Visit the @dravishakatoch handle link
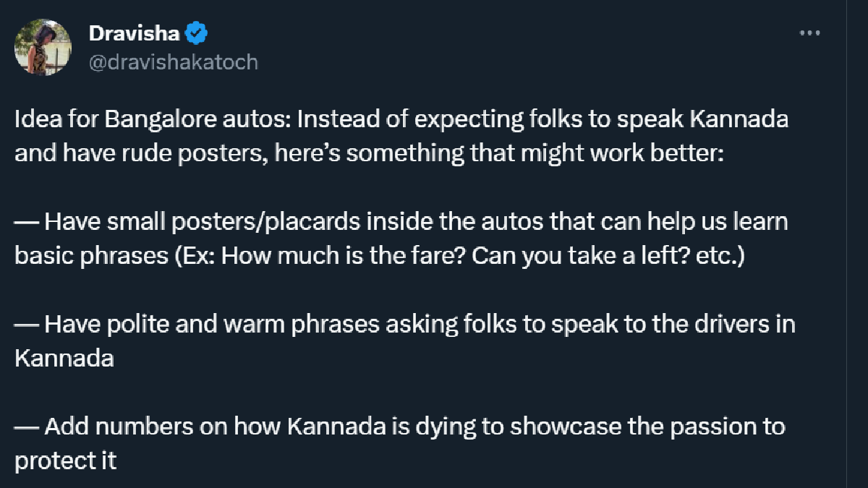The image size is (868, 488). click(x=173, y=62)
